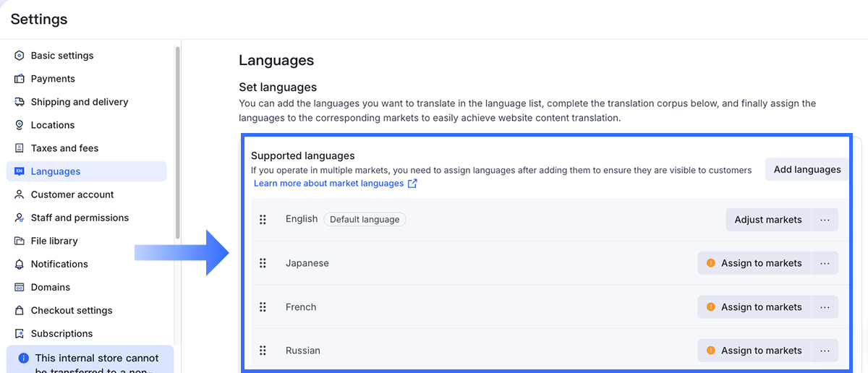Open the File library section
The height and width of the screenshot is (373, 868).
coord(54,241)
